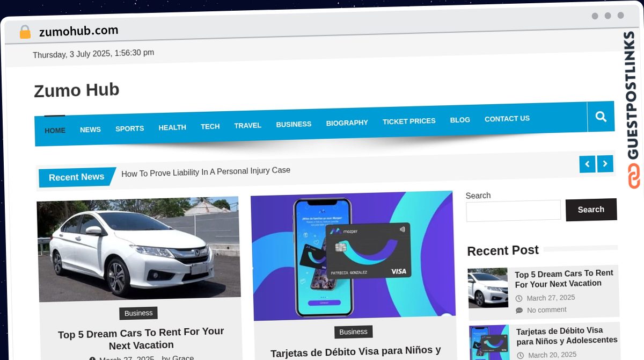Image resolution: width=644 pixels, height=360 pixels.
Task: Open the No comment link
Action: pos(546,310)
